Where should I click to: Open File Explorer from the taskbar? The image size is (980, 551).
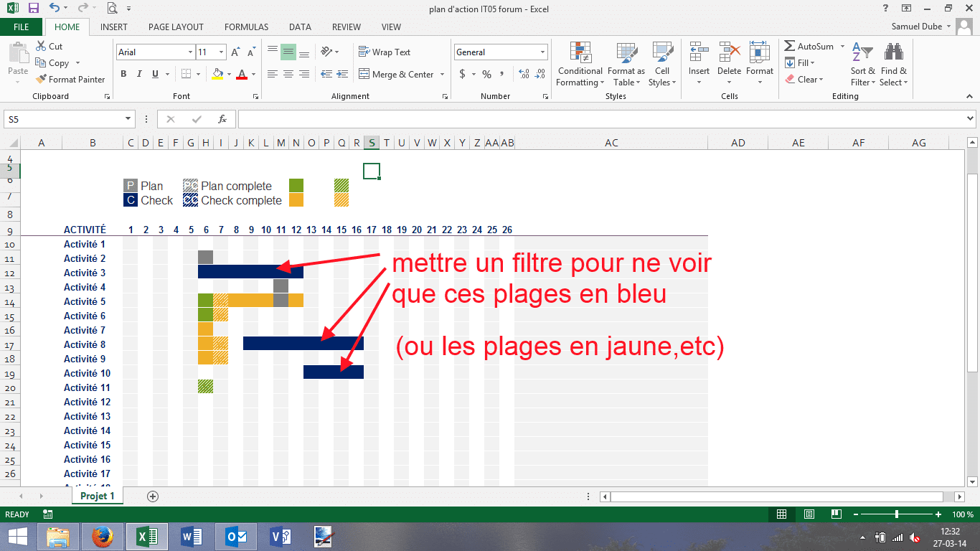[58, 536]
